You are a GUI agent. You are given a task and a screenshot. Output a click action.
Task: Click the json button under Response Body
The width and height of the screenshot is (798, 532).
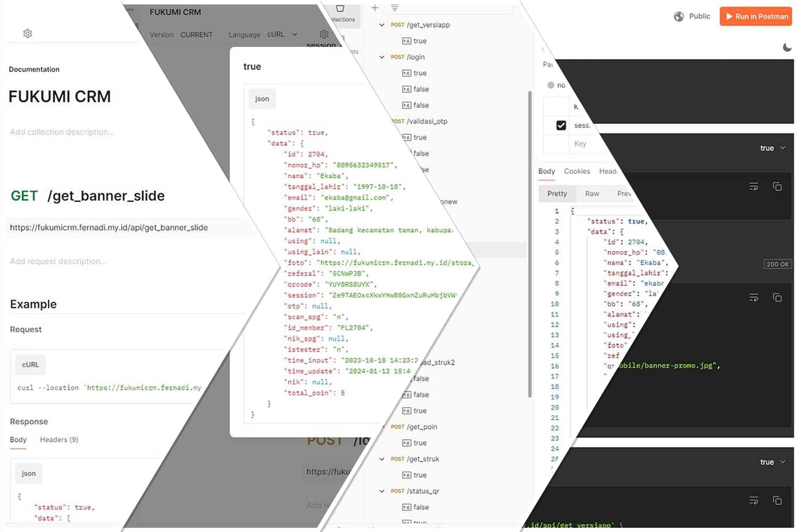pos(29,473)
